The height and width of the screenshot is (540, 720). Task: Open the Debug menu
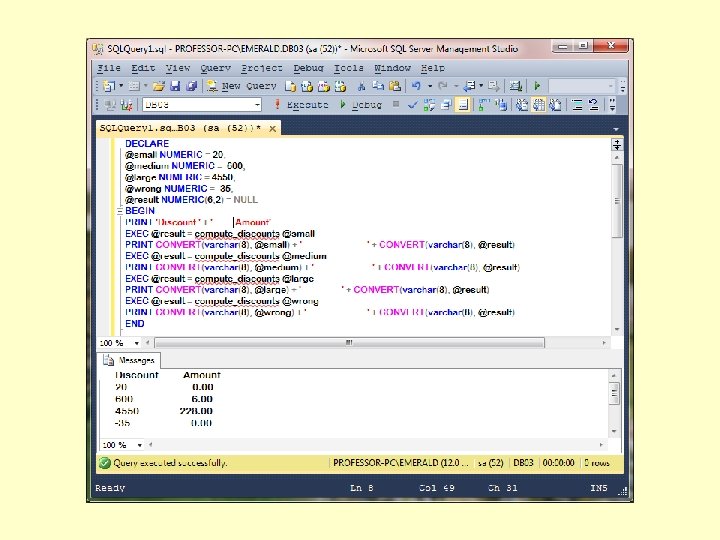click(x=309, y=68)
